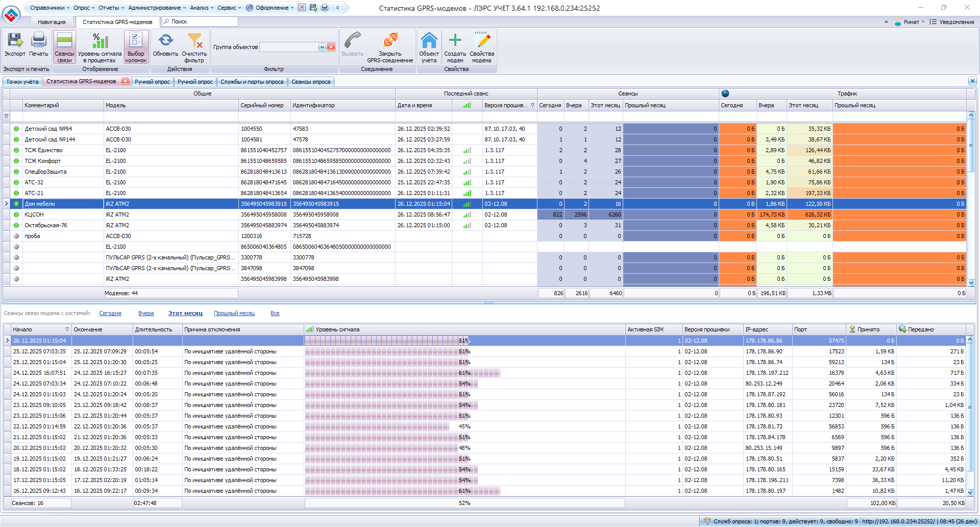Open the Навигация tab
Image resolution: width=980 pixels, height=527 pixels.
tap(52, 22)
